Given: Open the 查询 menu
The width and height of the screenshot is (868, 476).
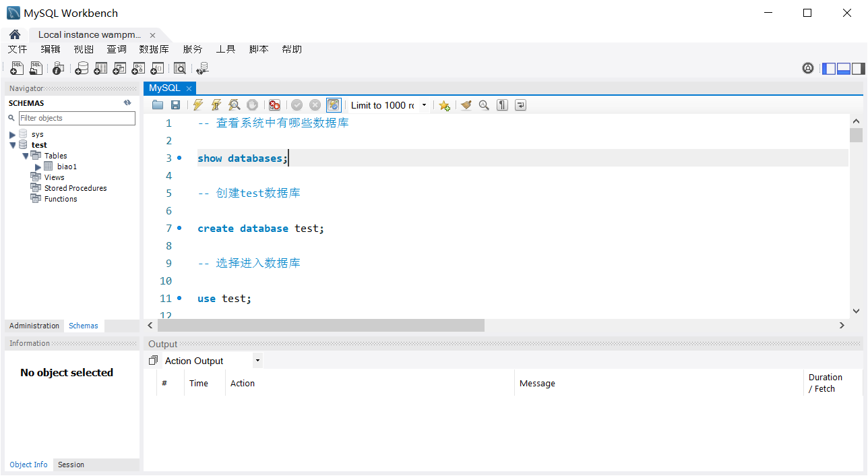Looking at the screenshot, I should point(117,49).
